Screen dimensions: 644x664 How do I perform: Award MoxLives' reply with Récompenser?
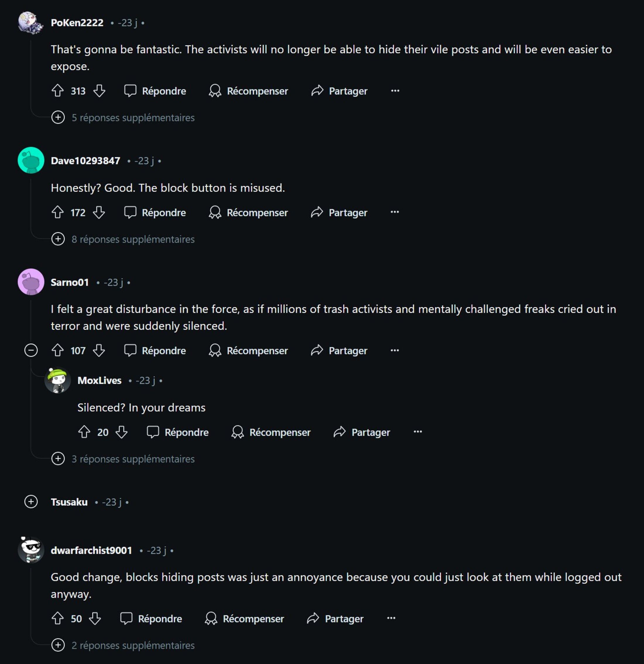[x=271, y=432]
